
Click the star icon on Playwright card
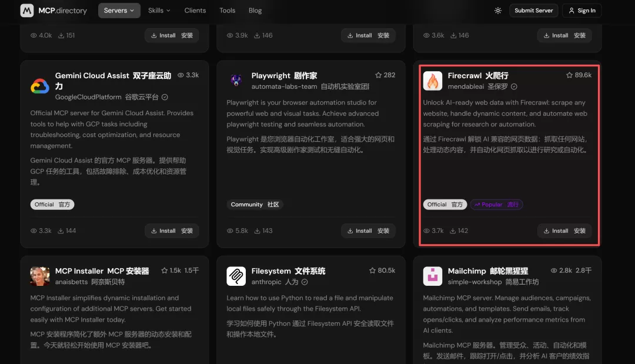[378, 75]
